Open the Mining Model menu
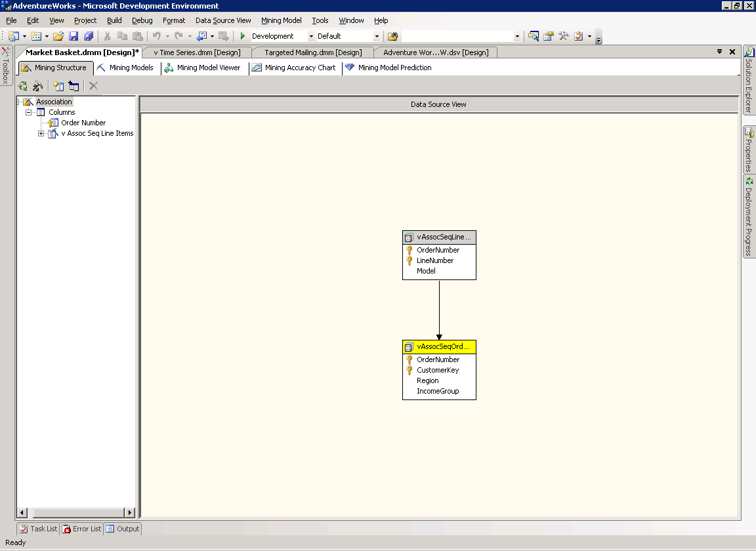756x551 pixels. coord(282,20)
